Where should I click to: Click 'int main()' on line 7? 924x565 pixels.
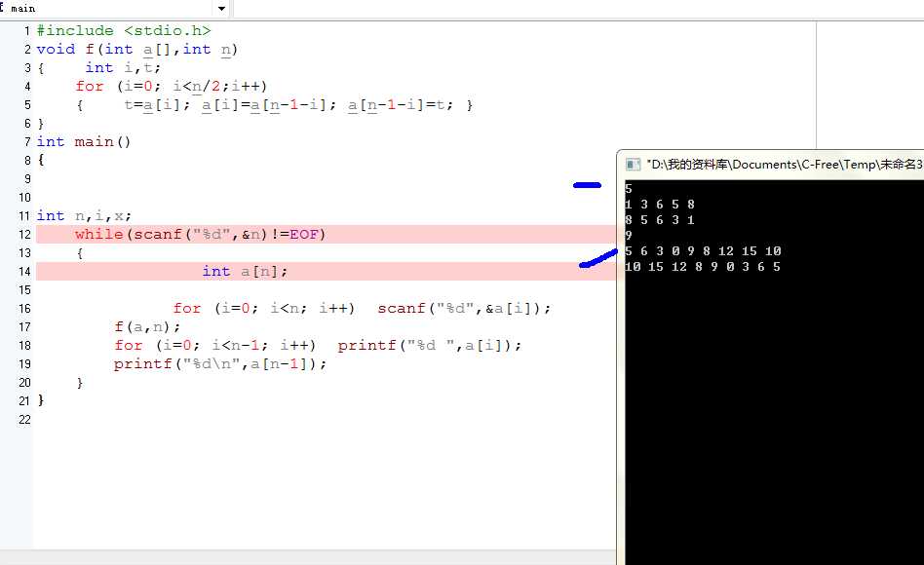(x=84, y=142)
